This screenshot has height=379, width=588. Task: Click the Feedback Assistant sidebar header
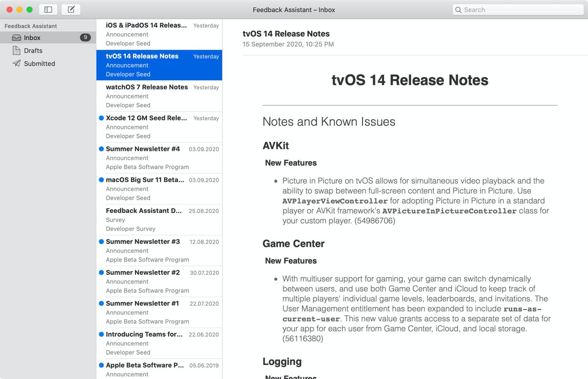click(31, 26)
